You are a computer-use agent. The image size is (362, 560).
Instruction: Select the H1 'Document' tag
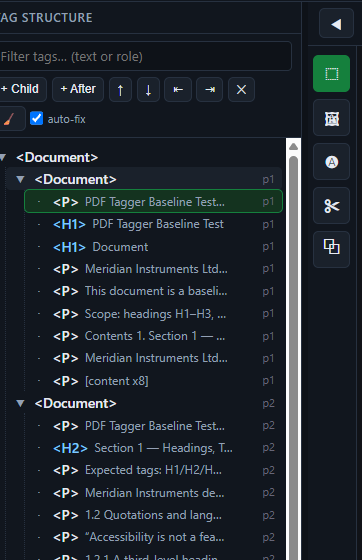click(154, 247)
